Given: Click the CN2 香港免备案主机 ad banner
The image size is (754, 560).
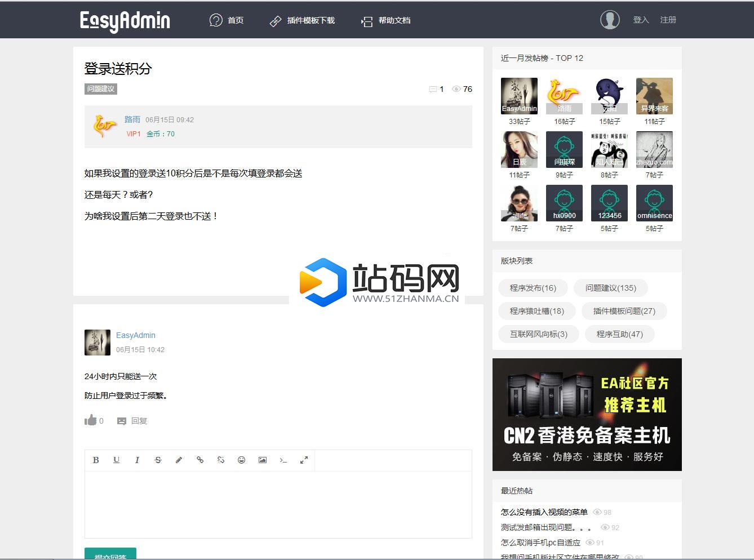Looking at the screenshot, I should tap(587, 415).
